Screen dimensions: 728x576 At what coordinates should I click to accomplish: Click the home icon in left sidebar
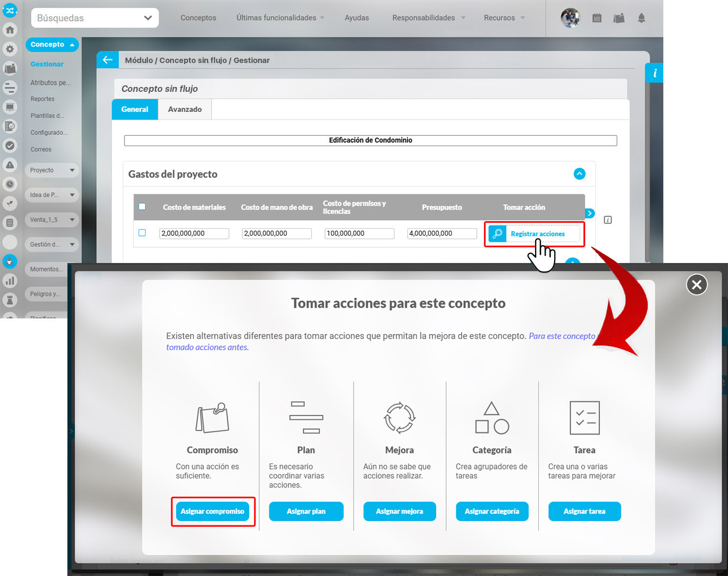[x=10, y=30]
